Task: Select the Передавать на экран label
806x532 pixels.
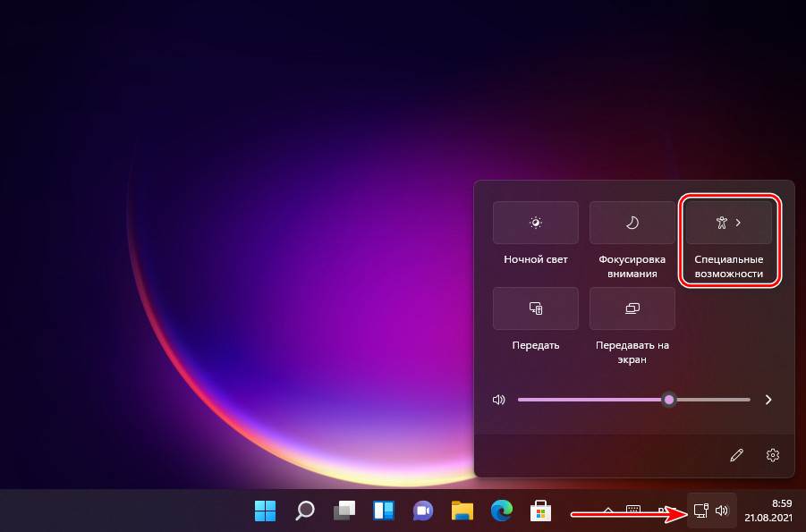Action: [x=632, y=352]
